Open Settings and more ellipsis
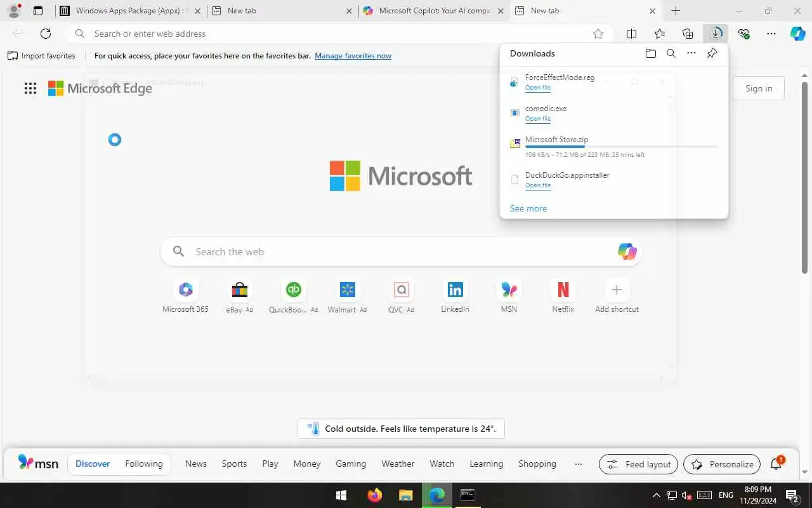The width and height of the screenshot is (812, 508). [771, 34]
